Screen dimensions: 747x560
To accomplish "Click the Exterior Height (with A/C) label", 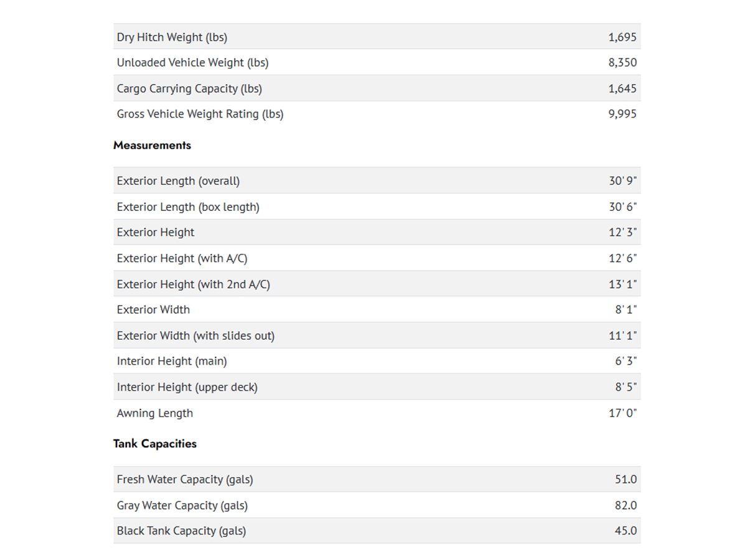I will click(x=182, y=258).
